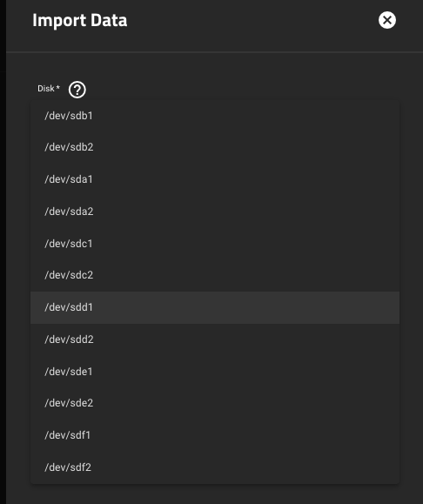Click the divider line under the header

pos(214,51)
